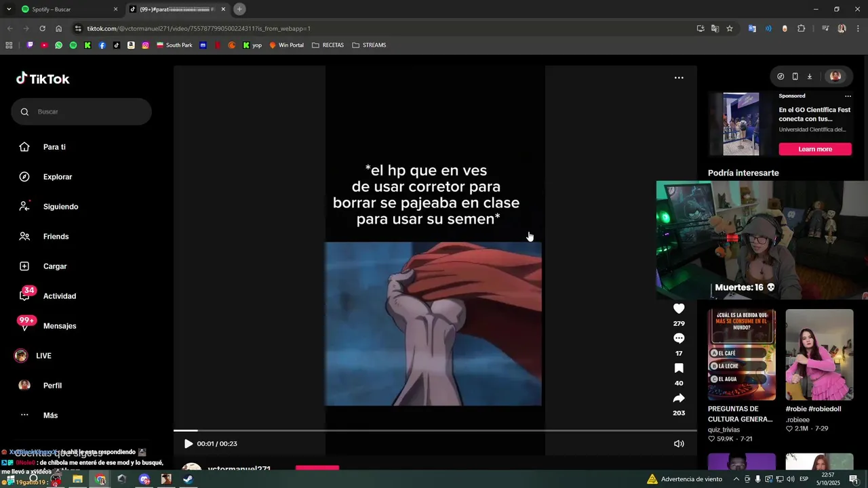
Task: Open the LIVE section
Action: (x=43, y=356)
